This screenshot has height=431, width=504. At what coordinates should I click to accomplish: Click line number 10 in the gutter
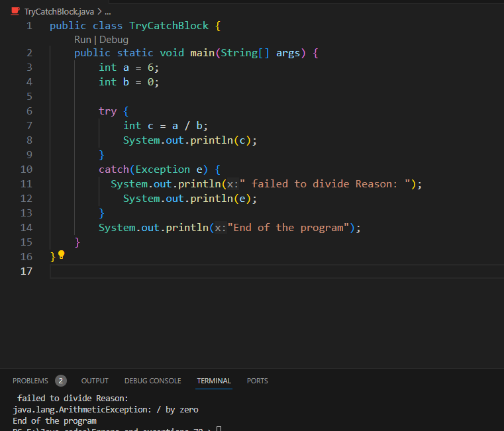(x=26, y=169)
